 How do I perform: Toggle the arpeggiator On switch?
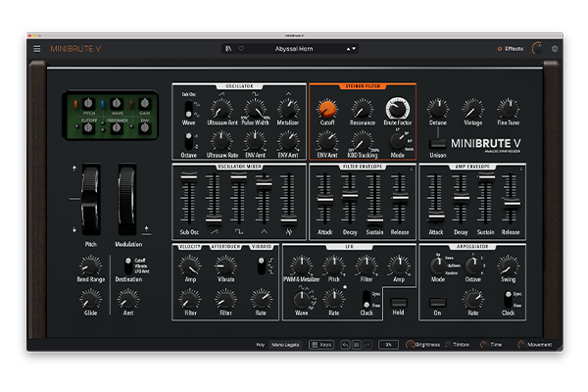(x=437, y=302)
